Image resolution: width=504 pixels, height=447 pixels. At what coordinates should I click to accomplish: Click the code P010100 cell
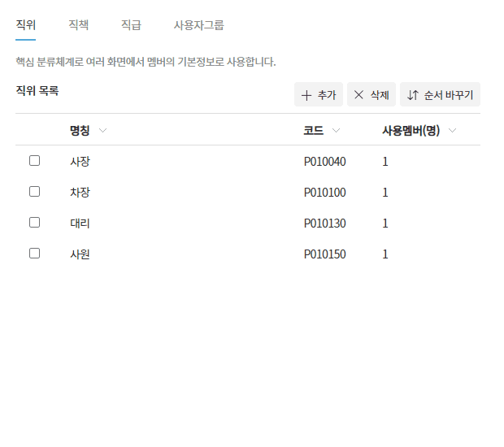point(324,193)
